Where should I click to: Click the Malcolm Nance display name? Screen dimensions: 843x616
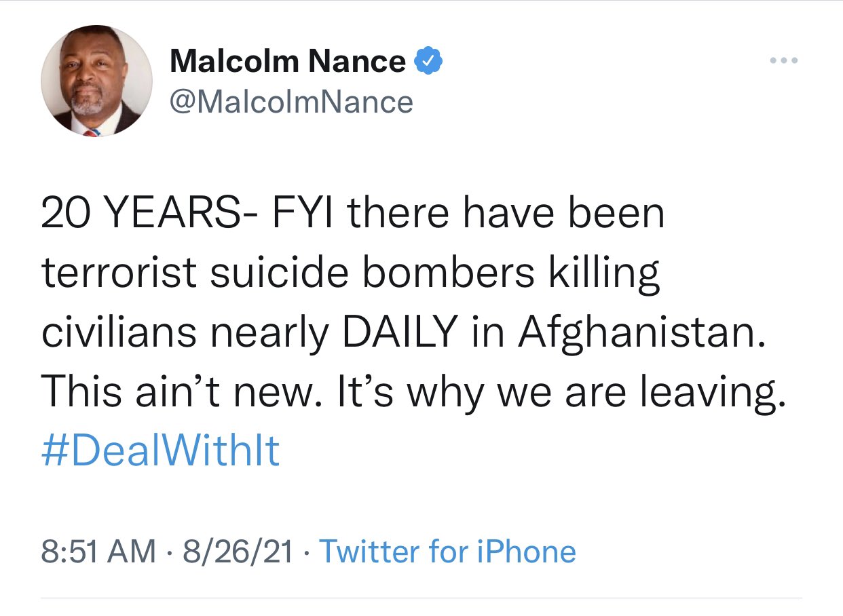tap(287, 62)
